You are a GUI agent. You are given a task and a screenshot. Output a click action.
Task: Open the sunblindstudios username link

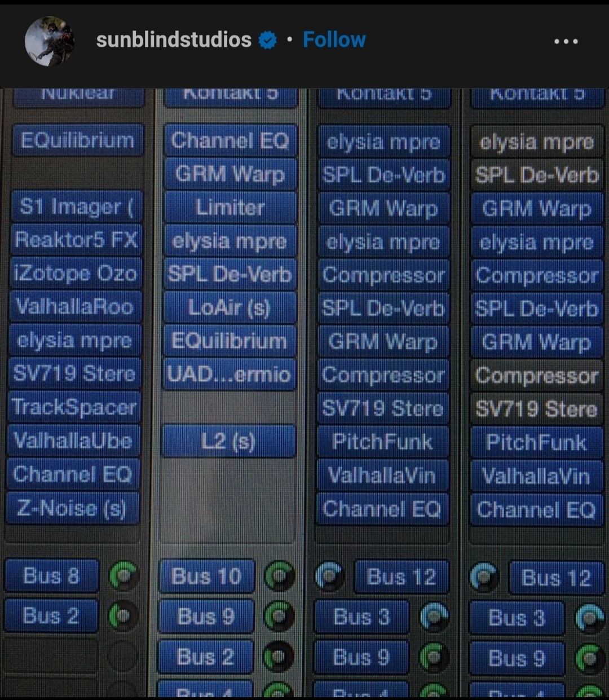pos(174,40)
